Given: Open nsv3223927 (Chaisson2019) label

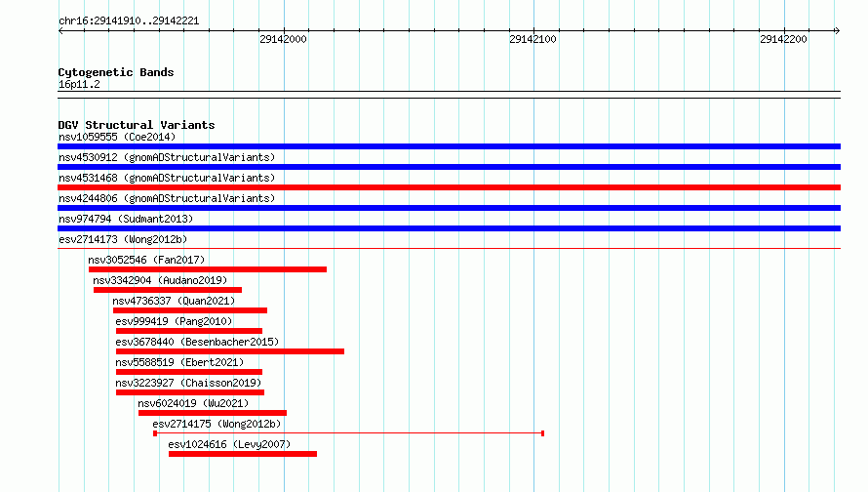Looking at the screenshot, I should click(188, 383).
